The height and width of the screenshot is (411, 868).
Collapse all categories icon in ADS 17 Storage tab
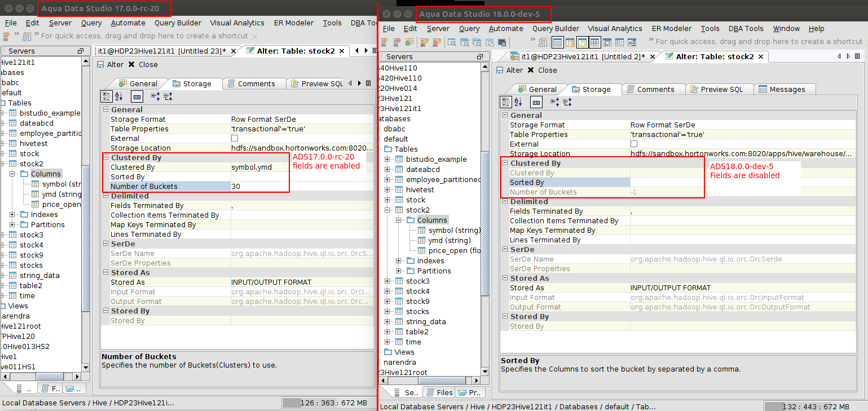click(168, 96)
